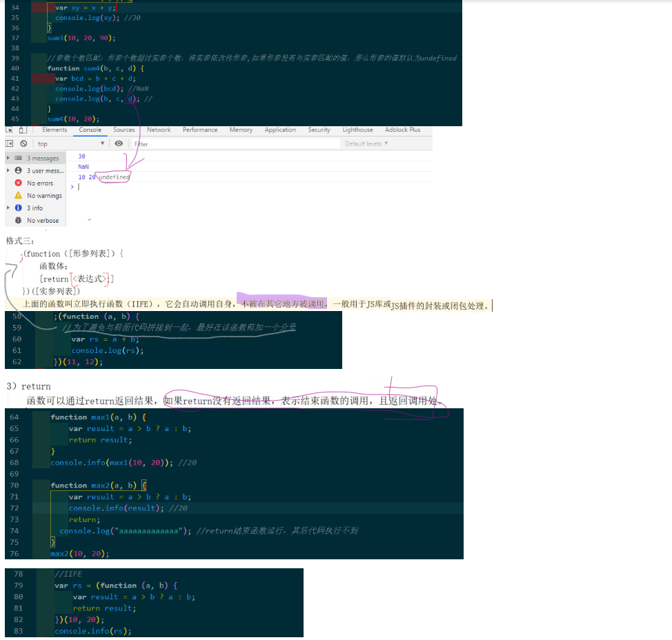Select the No warnings triangle icon
This screenshot has width=672, height=640.
pyautogui.click(x=19, y=195)
